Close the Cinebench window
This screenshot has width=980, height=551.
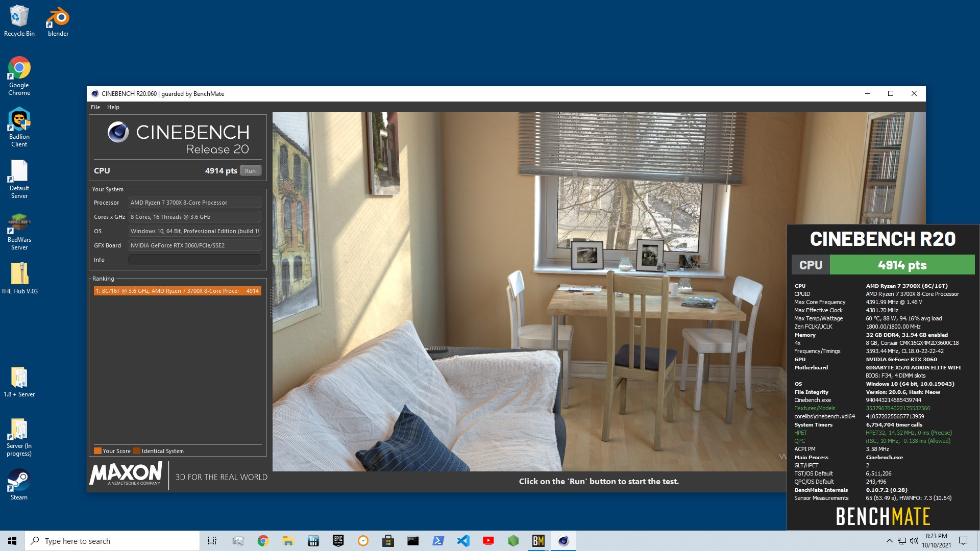coord(914,94)
